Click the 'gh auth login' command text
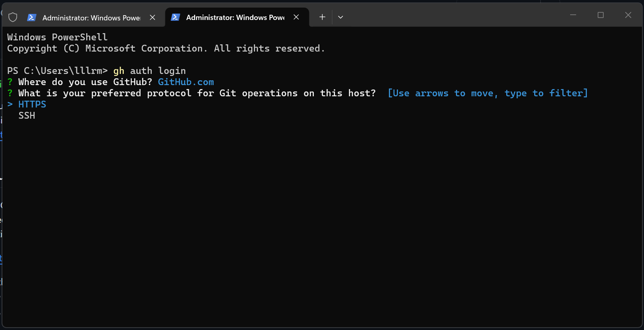 tap(150, 71)
